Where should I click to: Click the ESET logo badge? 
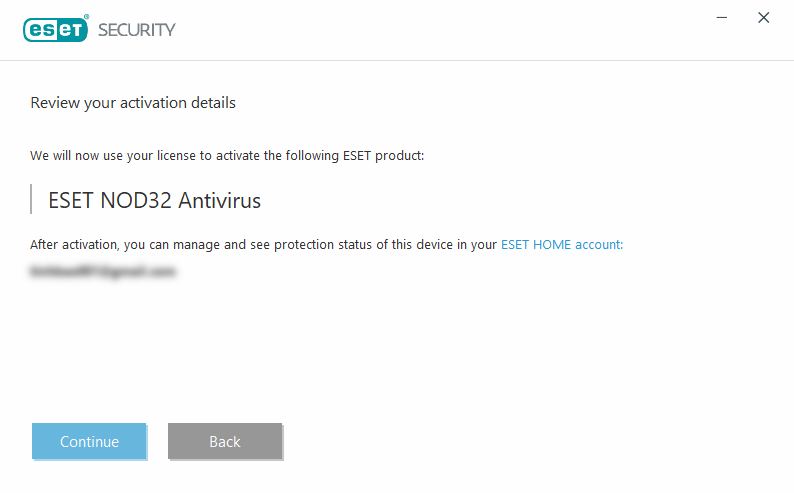click(x=57, y=29)
